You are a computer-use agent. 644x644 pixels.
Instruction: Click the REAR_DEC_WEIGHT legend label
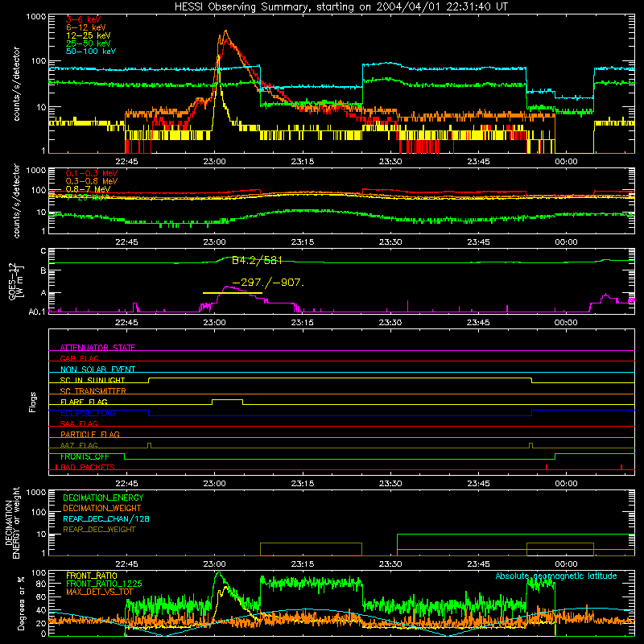[x=99, y=530]
